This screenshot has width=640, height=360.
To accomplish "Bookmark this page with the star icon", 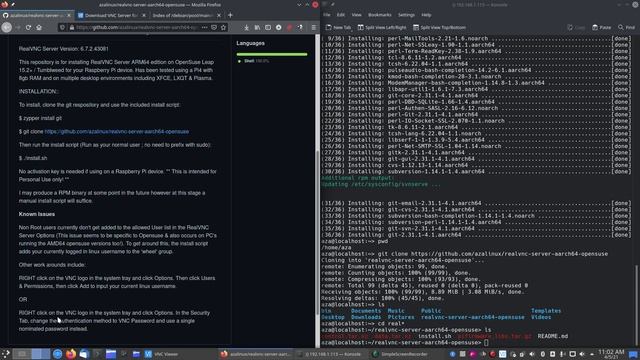I will click(x=223, y=27).
